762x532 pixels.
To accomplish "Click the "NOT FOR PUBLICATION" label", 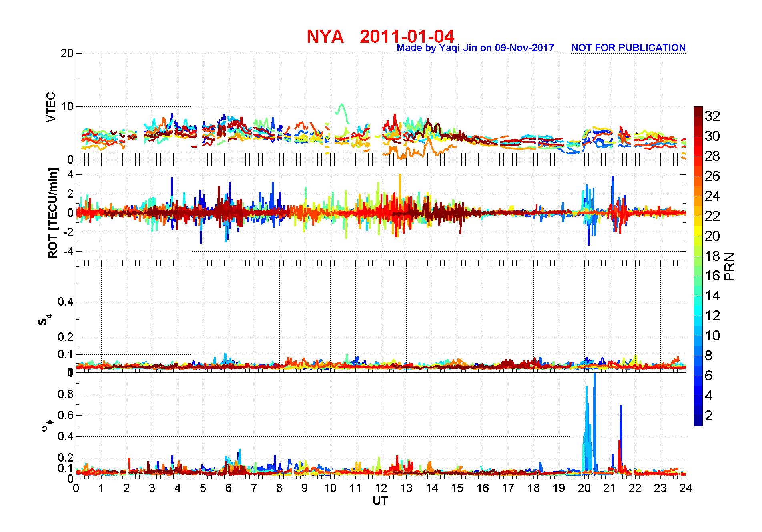I will 628,48.
